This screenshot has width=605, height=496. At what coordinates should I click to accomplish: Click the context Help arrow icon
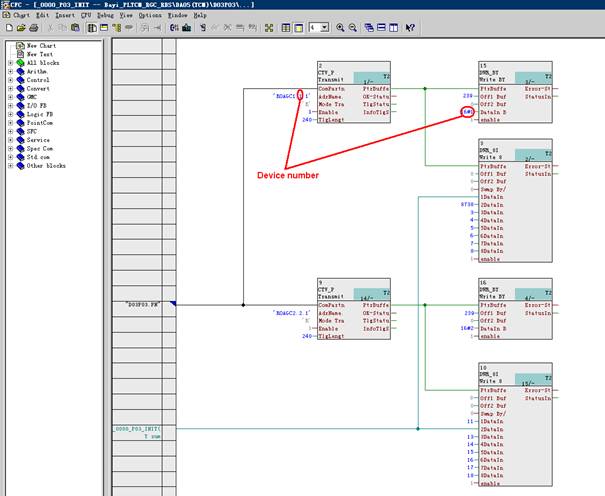point(410,28)
